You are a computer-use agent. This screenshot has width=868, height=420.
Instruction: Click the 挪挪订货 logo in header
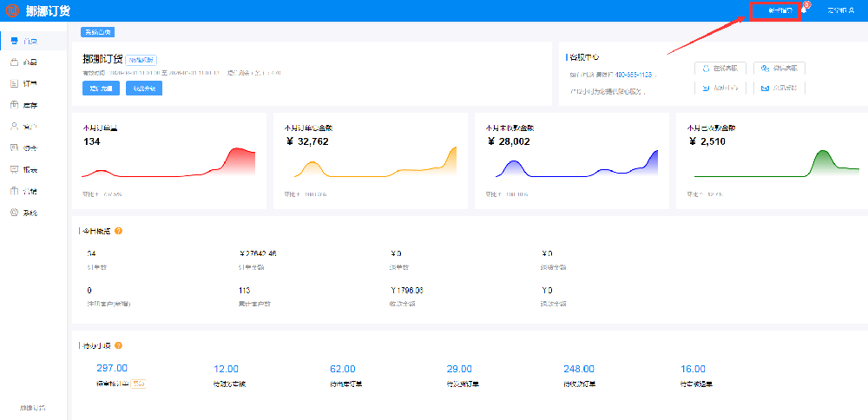(x=38, y=10)
